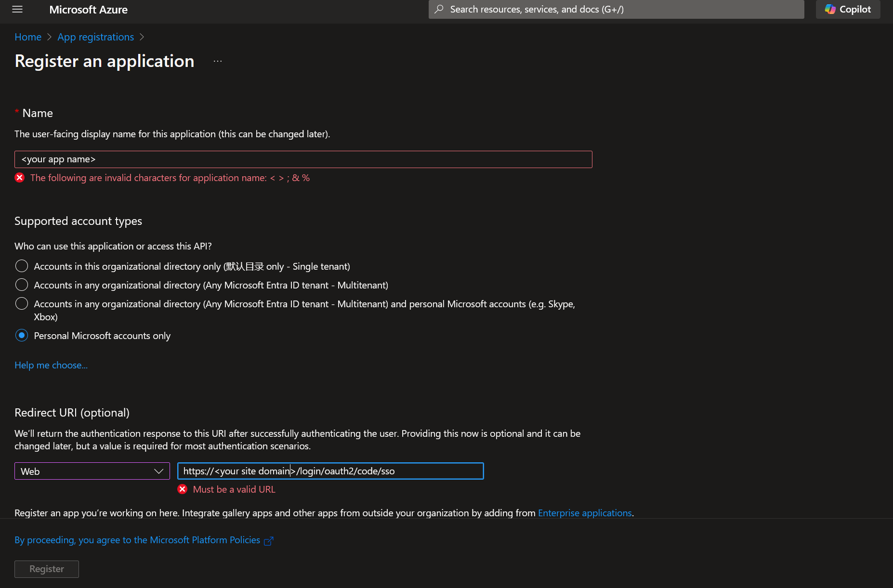The width and height of the screenshot is (893, 588).
Task: Click inside the application name input field
Action: (302, 159)
